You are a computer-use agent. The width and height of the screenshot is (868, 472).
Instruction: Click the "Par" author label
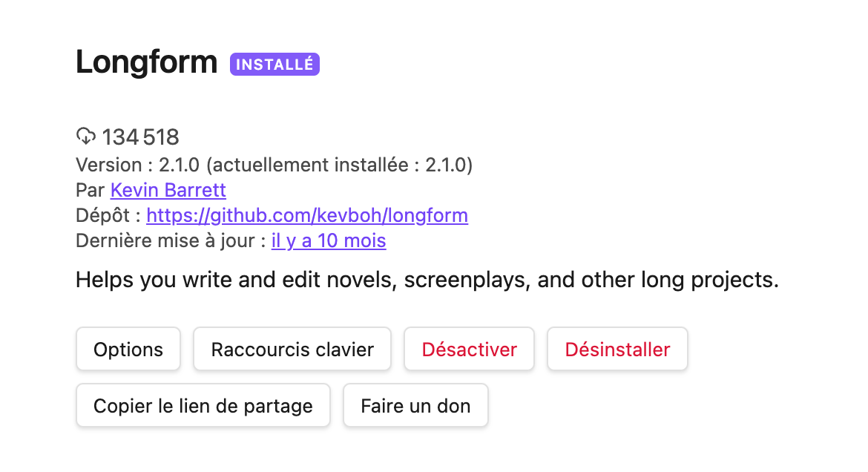pyautogui.click(x=91, y=191)
